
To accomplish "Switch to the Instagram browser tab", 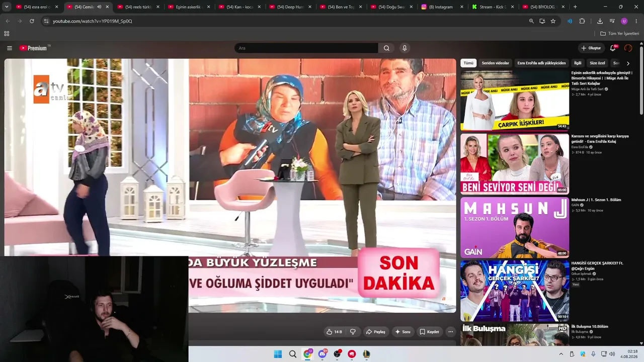I will click(x=443, y=7).
